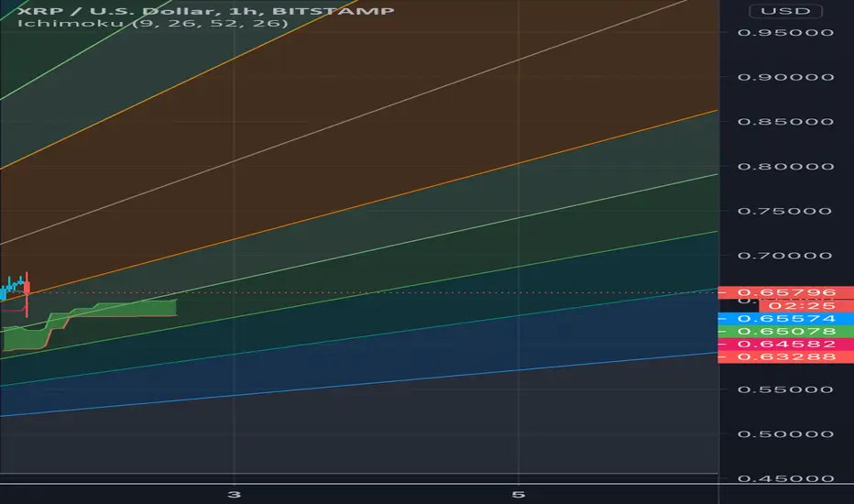Select the latest red candlestick
This screenshot has height=504, width=854.
coord(27,294)
